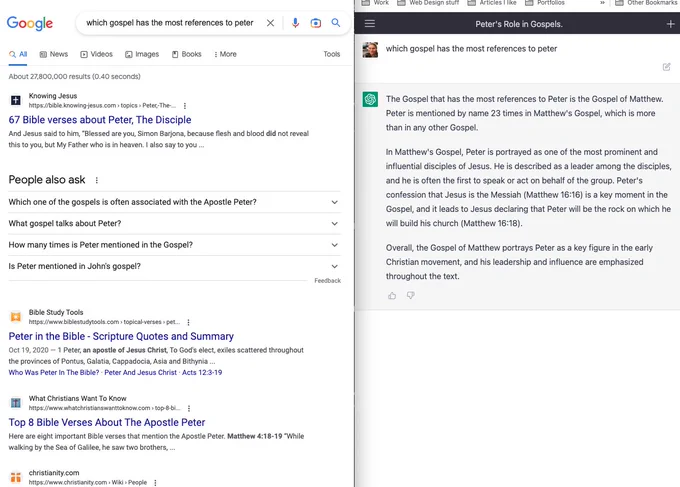Screen dimensions: 680x487
Task: Open options for What Christians Want result
Action: [189, 408]
